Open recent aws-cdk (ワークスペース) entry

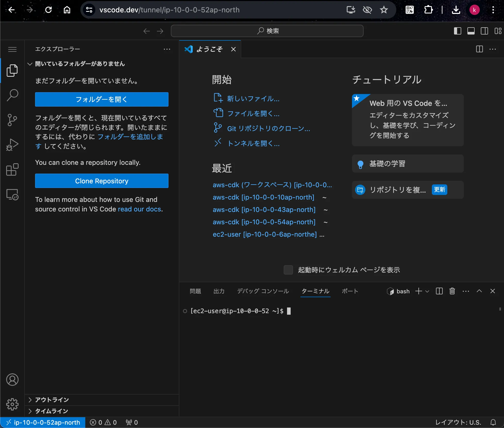[272, 185]
